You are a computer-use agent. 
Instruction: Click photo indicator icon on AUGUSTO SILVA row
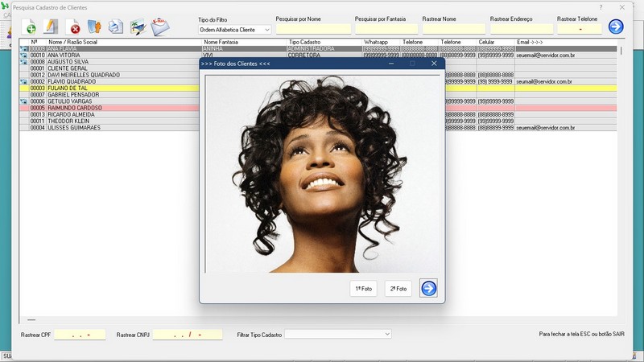24,62
